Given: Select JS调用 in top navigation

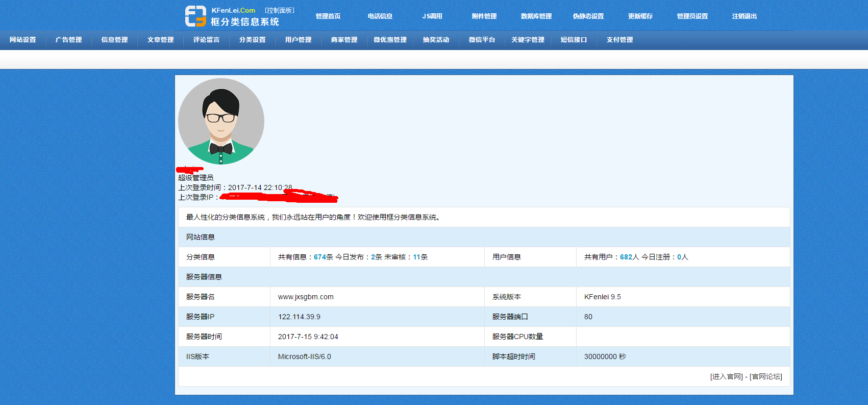Looking at the screenshot, I should [432, 16].
